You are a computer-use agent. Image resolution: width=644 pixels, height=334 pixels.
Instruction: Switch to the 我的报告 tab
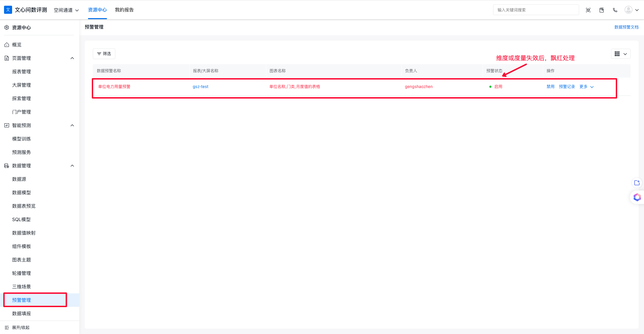pyautogui.click(x=124, y=10)
